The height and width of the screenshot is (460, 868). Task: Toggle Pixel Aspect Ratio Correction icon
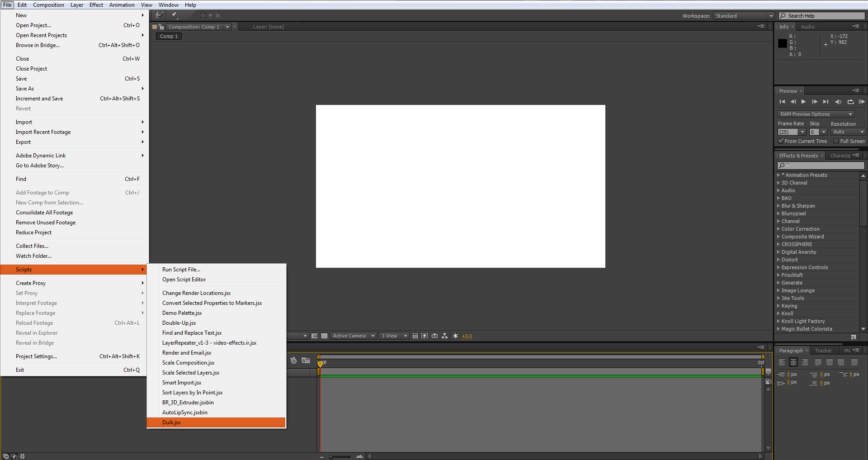[x=415, y=336]
